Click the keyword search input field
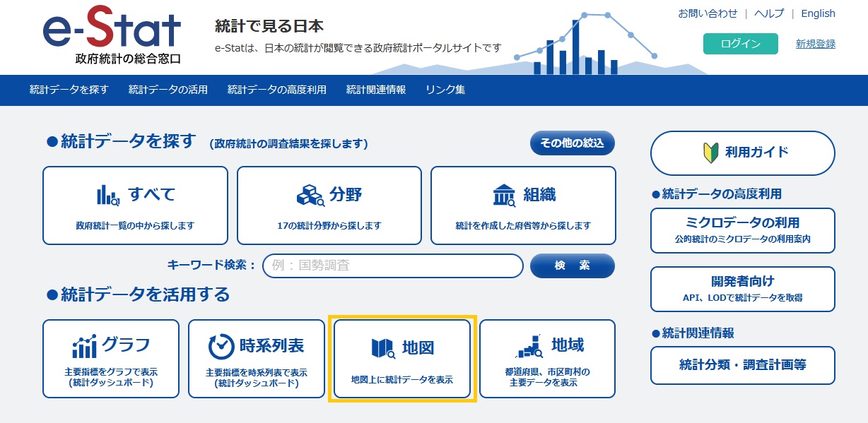868x423 pixels. pos(392,266)
